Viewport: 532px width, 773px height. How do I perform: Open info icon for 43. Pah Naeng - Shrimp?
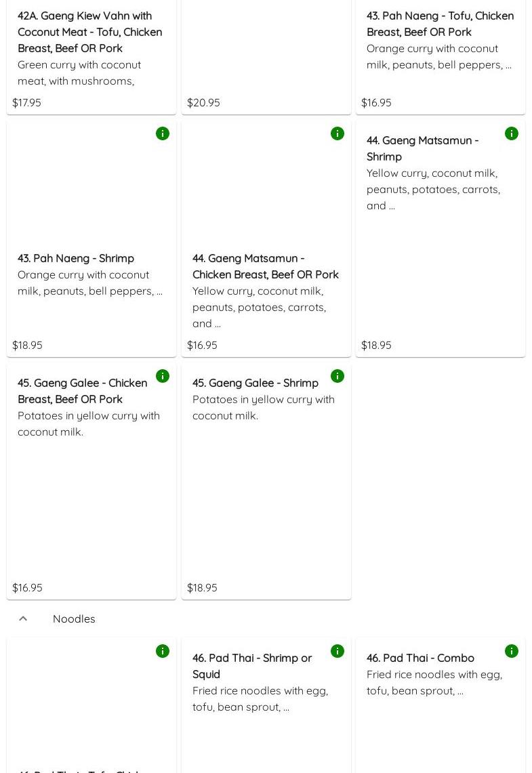point(163,133)
